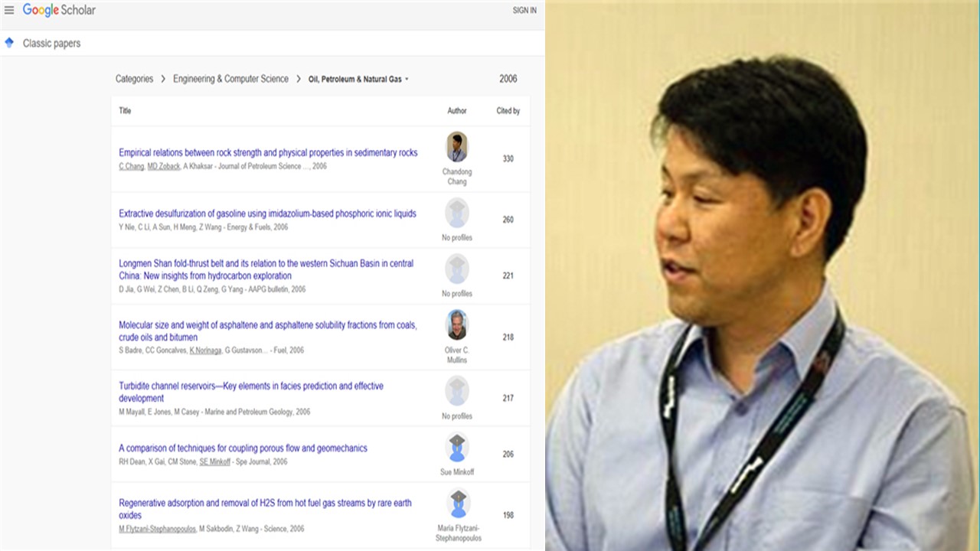Click the 330 cited-by count
Image resolution: width=980 pixels, height=551 pixels.
(x=508, y=158)
